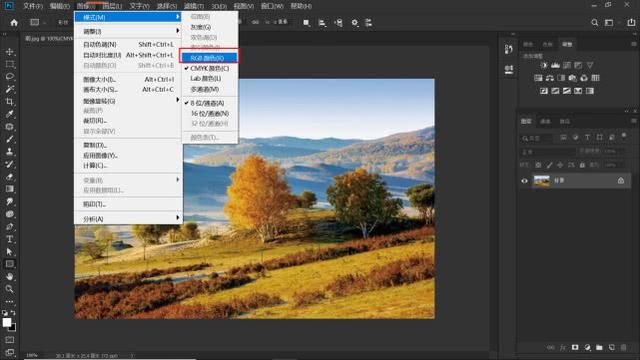This screenshot has height=360, width=640.
Task: Click the layer style fx icon
Action: click(x=563, y=347)
